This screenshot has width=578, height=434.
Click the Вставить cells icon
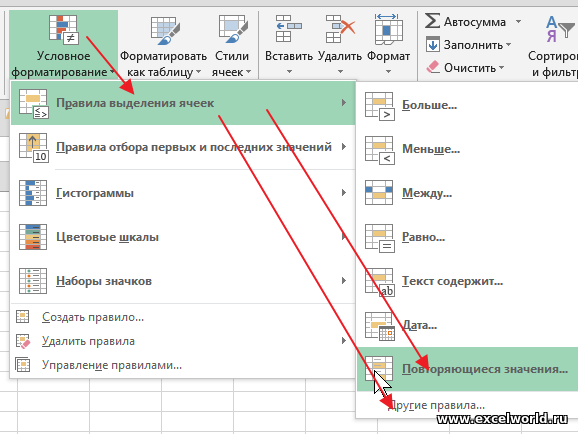tap(289, 29)
